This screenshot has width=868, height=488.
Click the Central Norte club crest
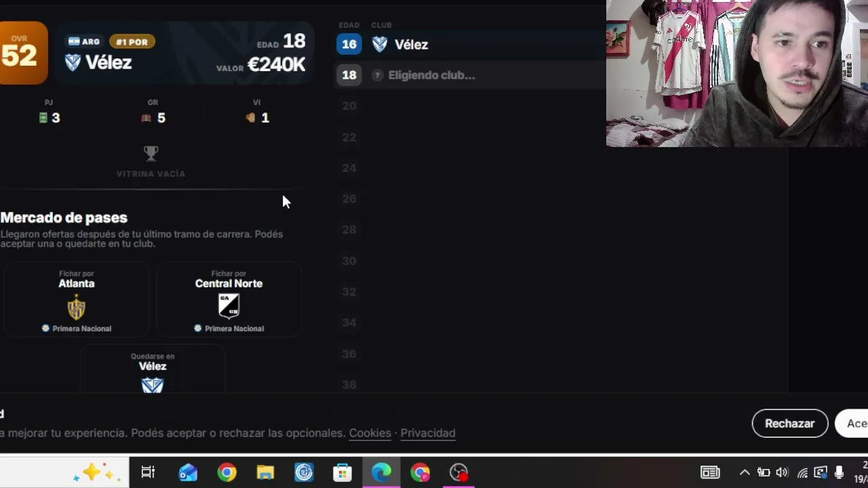(229, 306)
